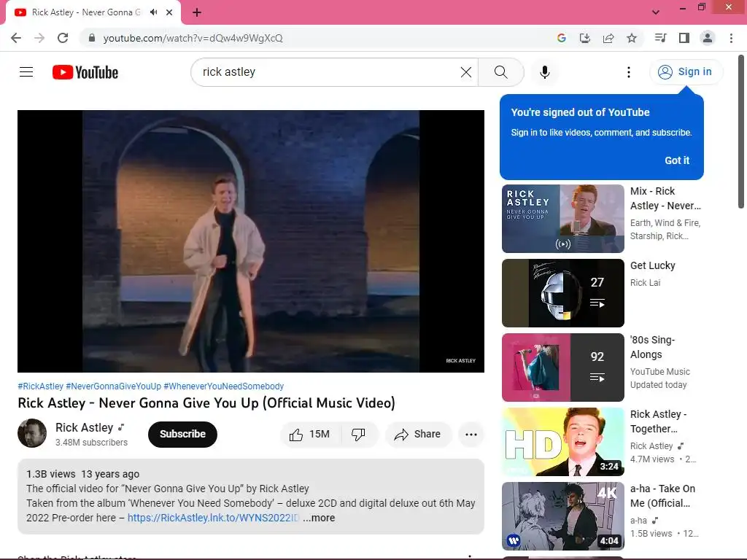Click #RickAstley hashtag
747x560 pixels.
coord(41,386)
